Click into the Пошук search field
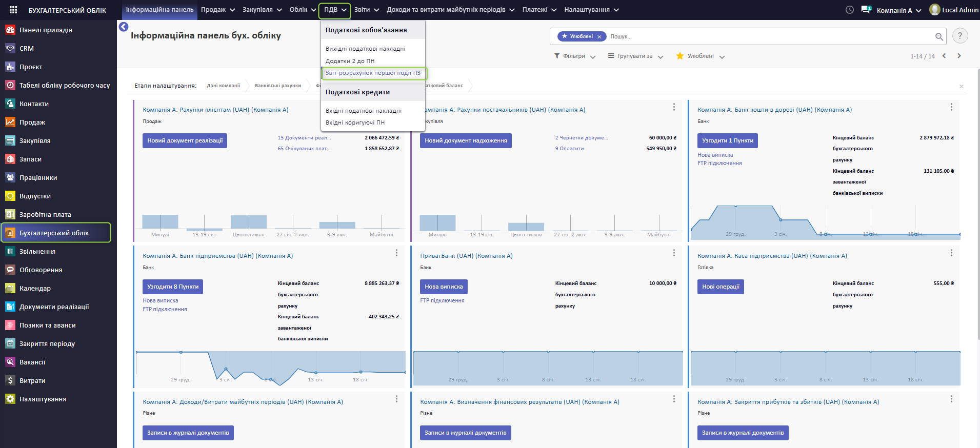The height and width of the screenshot is (448, 980). pos(769,36)
